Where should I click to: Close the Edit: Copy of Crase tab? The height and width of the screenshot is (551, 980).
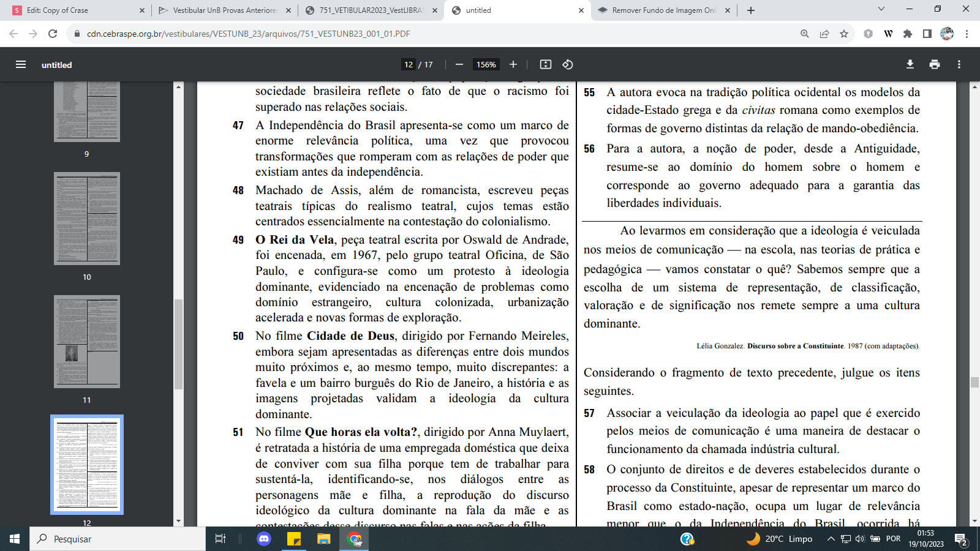click(142, 10)
